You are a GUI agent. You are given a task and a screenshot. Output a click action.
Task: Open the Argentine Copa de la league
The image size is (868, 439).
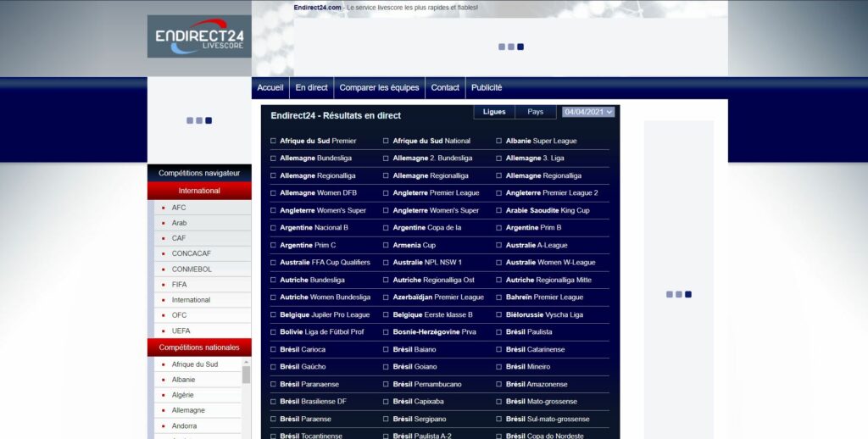(427, 227)
